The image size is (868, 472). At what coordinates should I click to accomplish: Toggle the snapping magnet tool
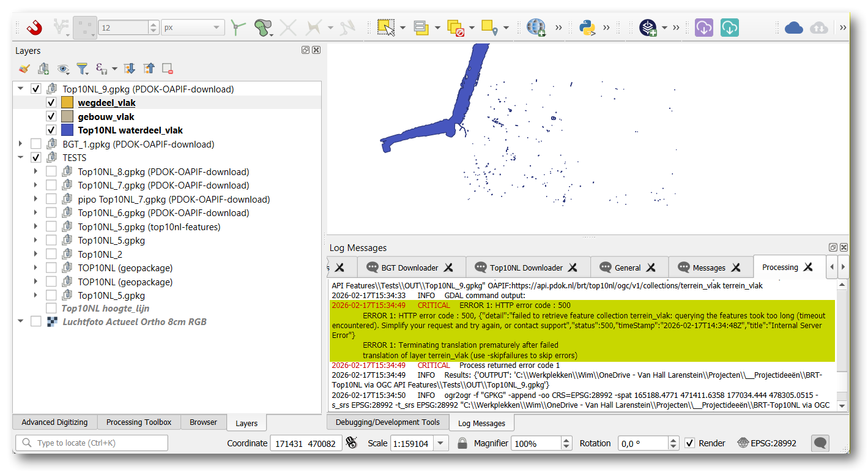click(35, 28)
